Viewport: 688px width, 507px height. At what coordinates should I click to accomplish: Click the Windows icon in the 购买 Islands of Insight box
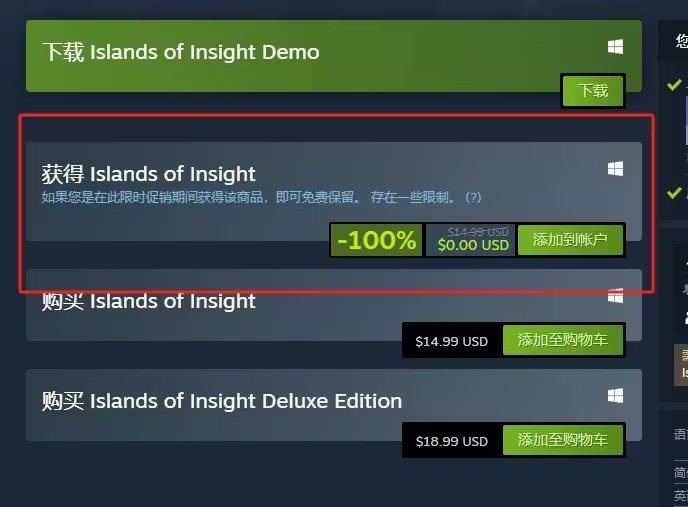615,296
